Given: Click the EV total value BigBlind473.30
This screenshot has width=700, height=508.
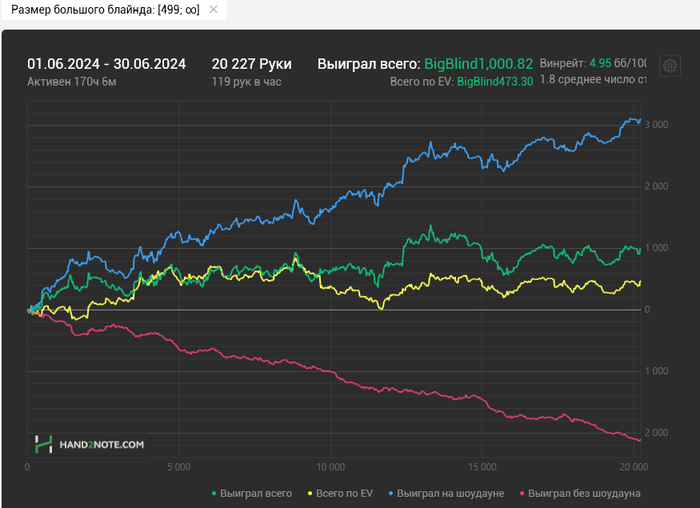Looking at the screenshot, I should 495,82.
